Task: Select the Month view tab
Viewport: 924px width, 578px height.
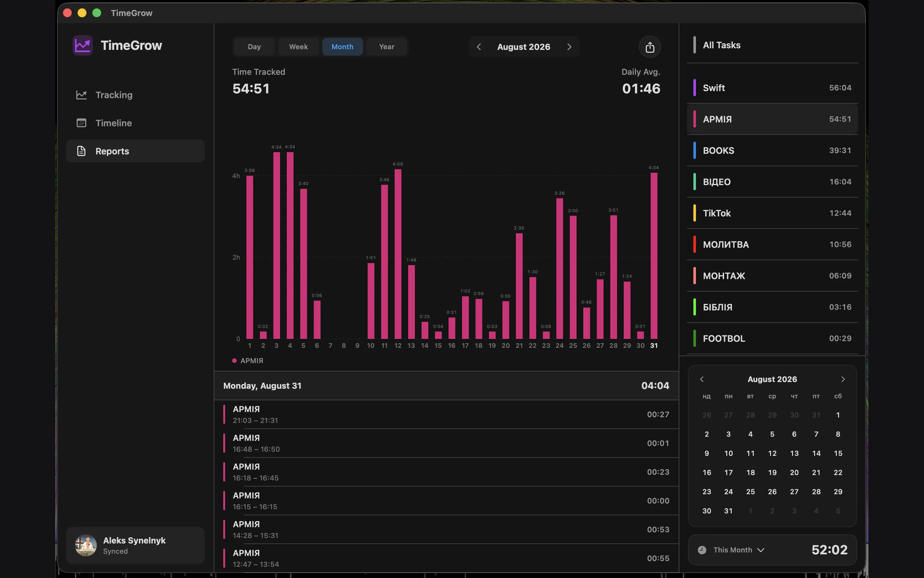Action: click(342, 47)
